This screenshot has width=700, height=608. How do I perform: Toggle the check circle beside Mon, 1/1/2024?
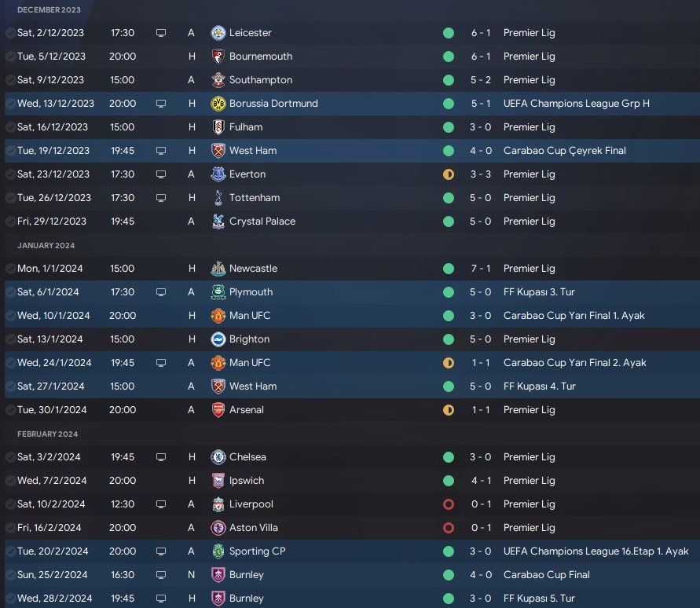(9, 269)
